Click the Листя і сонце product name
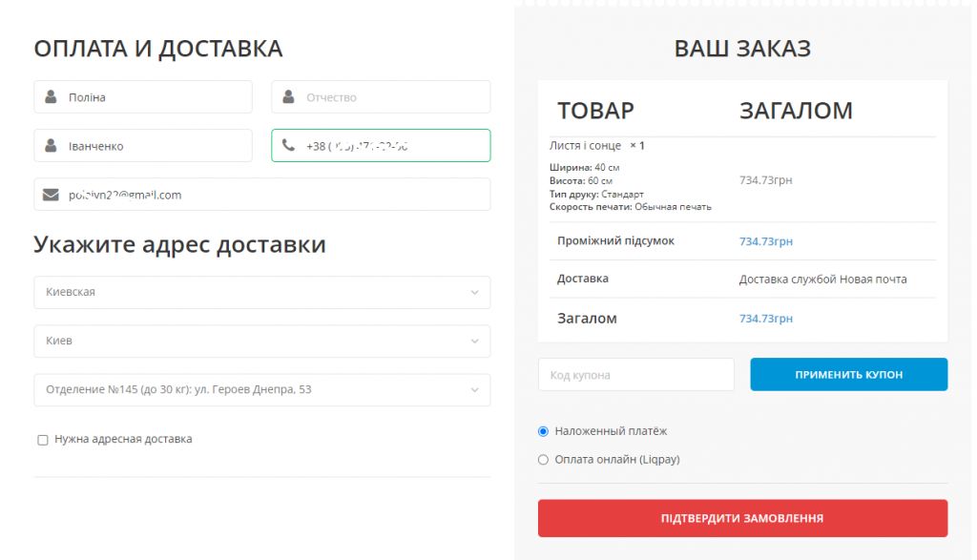The image size is (977, 560). click(585, 146)
